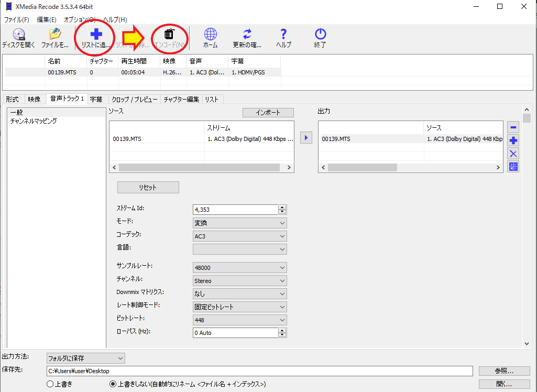Select 上書き radio button
537x392 pixels.
coord(50,384)
